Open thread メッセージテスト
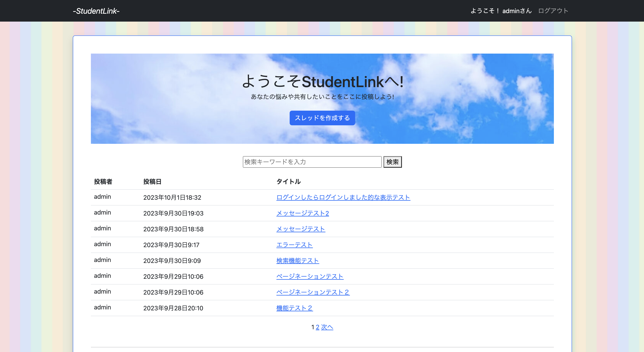This screenshot has height=352, width=644. pos(300,229)
